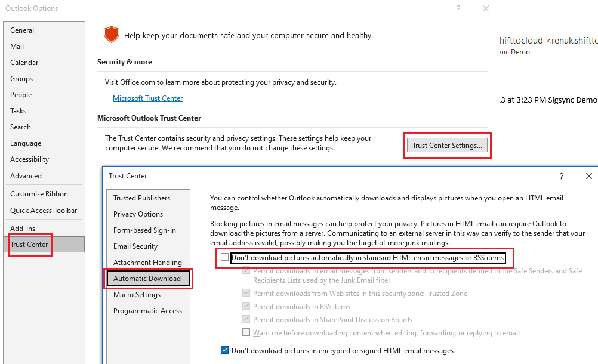Open the Macro Settings section
The height and width of the screenshot is (364, 598).
(137, 295)
